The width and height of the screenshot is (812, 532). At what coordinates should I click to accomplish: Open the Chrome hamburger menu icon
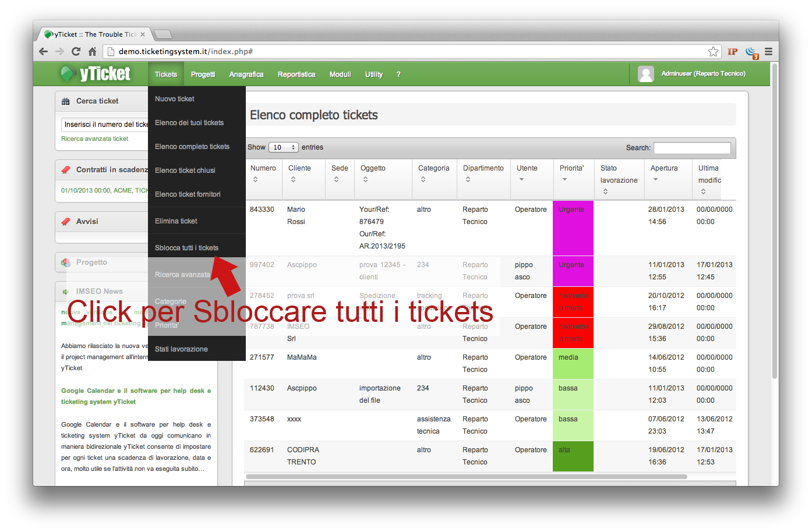768,52
